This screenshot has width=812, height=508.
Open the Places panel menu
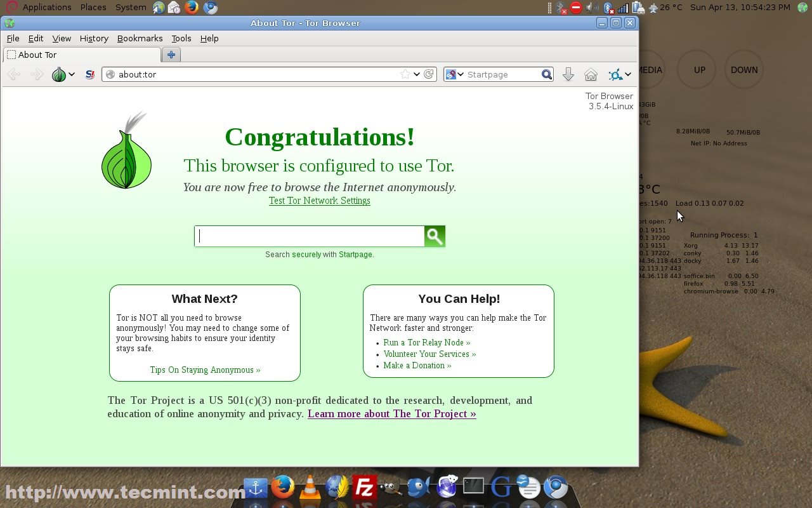coord(93,8)
